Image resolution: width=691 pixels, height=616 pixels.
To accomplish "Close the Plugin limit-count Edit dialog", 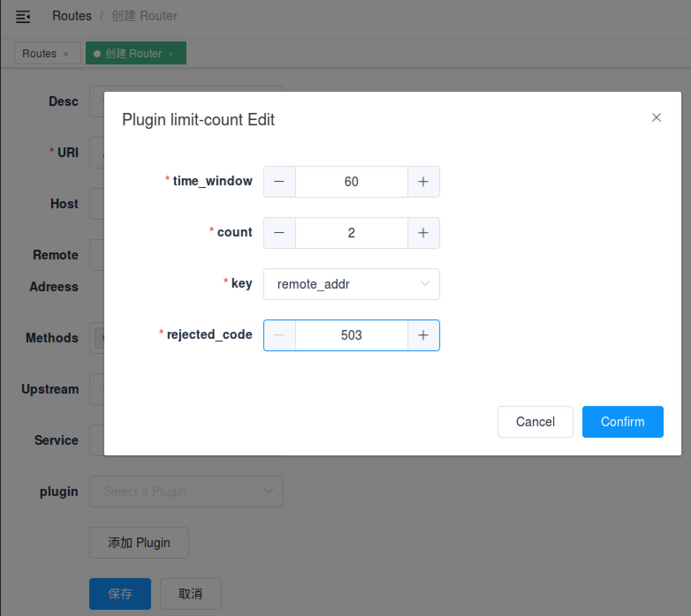I will (656, 117).
